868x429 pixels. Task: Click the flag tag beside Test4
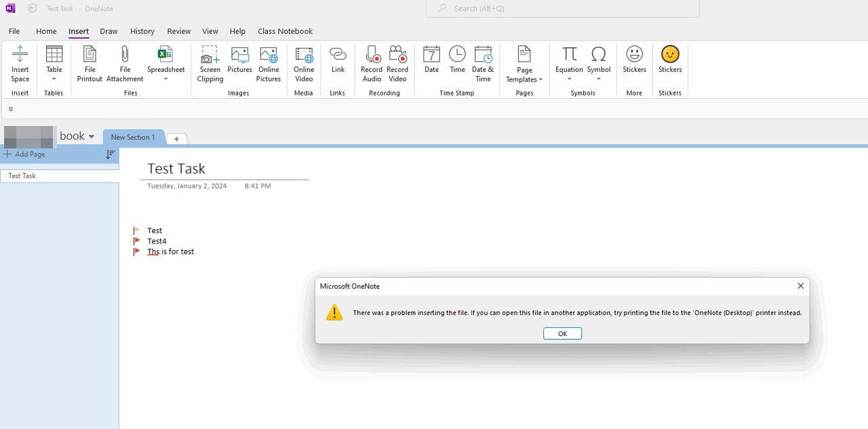coord(137,241)
